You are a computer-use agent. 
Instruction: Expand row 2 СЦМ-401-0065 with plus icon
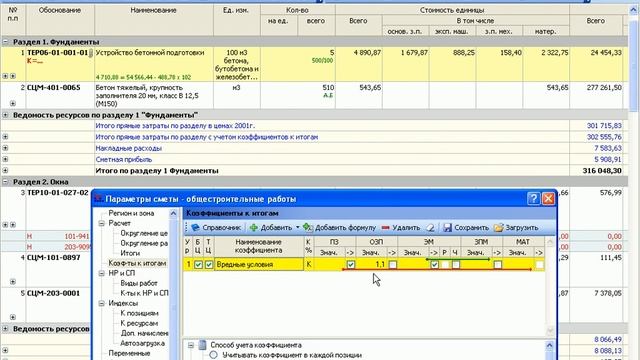click(13, 103)
